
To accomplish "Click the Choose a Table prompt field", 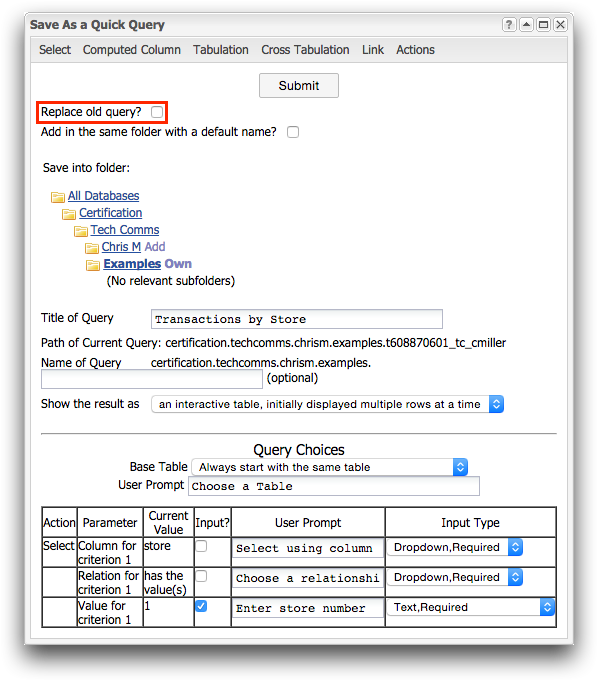I will [x=334, y=486].
